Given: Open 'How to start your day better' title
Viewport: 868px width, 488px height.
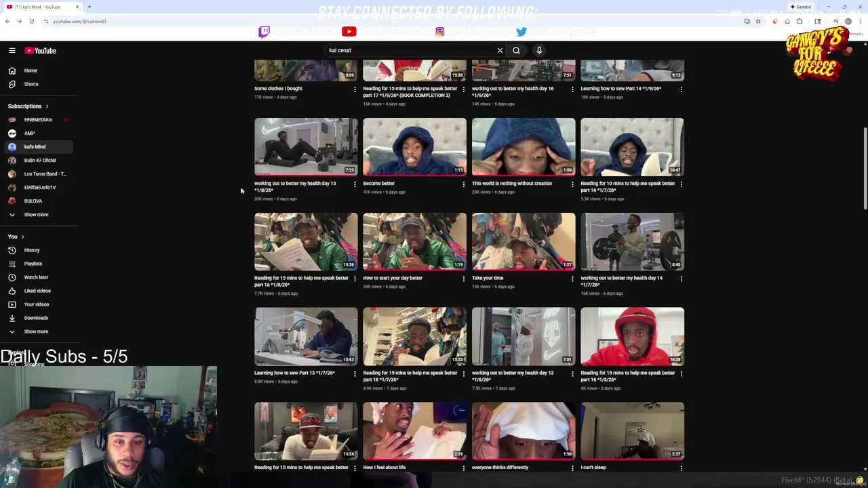Looking at the screenshot, I should point(393,278).
